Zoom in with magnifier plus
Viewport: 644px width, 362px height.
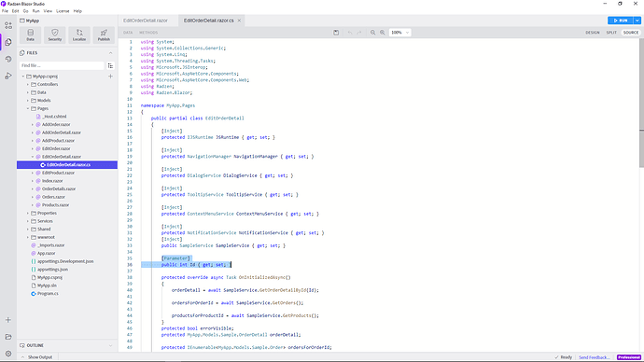(383, 33)
